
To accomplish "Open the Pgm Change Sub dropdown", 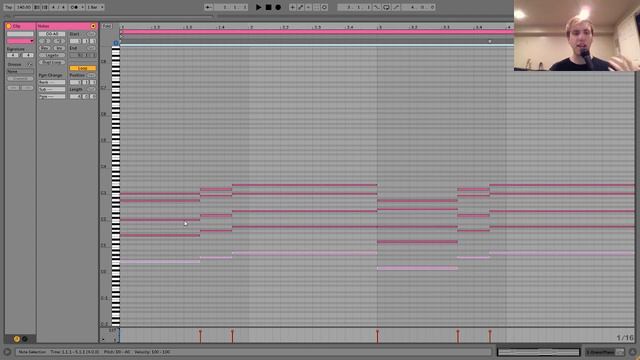I will pos(52,89).
